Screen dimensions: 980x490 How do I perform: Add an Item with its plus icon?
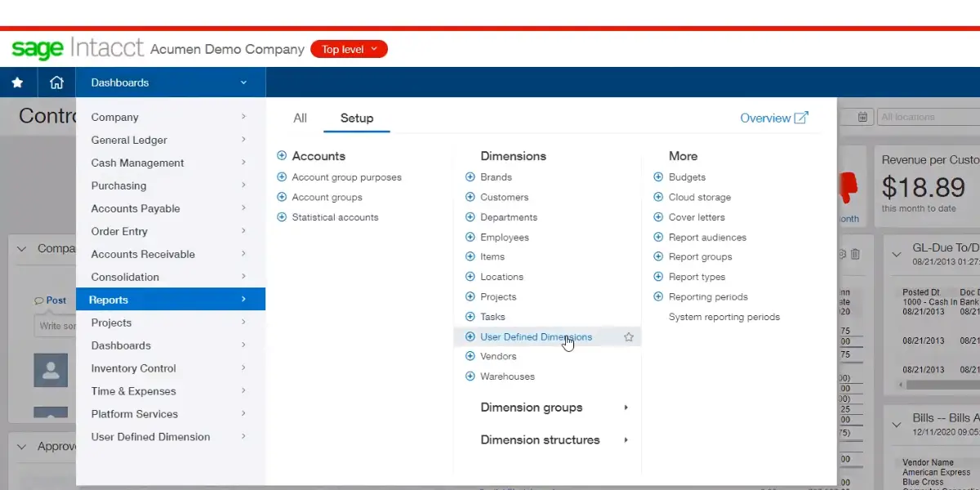(470, 256)
